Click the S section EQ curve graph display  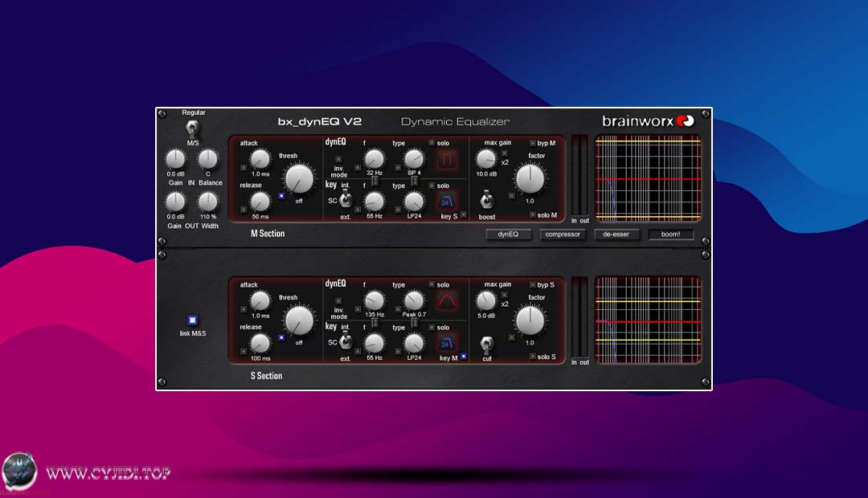(649, 320)
